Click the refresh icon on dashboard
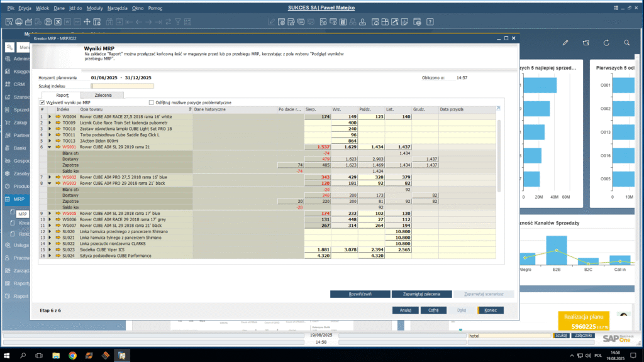This screenshot has width=644, height=362. pyautogui.click(x=606, y=43)
